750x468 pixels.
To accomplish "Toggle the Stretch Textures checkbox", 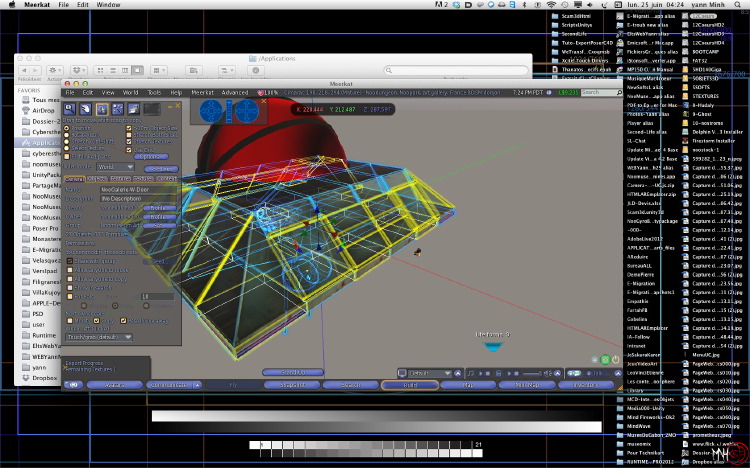I will pyautogui.click(x=129, y=142).
